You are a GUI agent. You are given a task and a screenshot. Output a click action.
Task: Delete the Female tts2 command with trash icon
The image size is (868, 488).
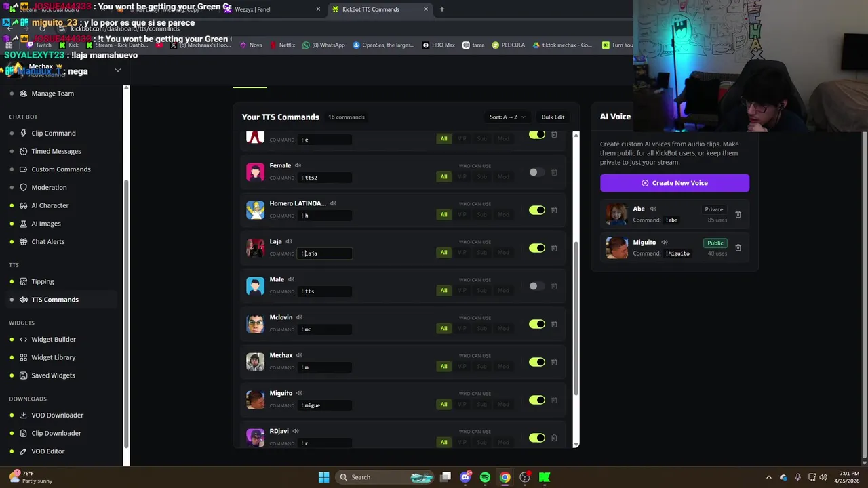coord(554,172)
